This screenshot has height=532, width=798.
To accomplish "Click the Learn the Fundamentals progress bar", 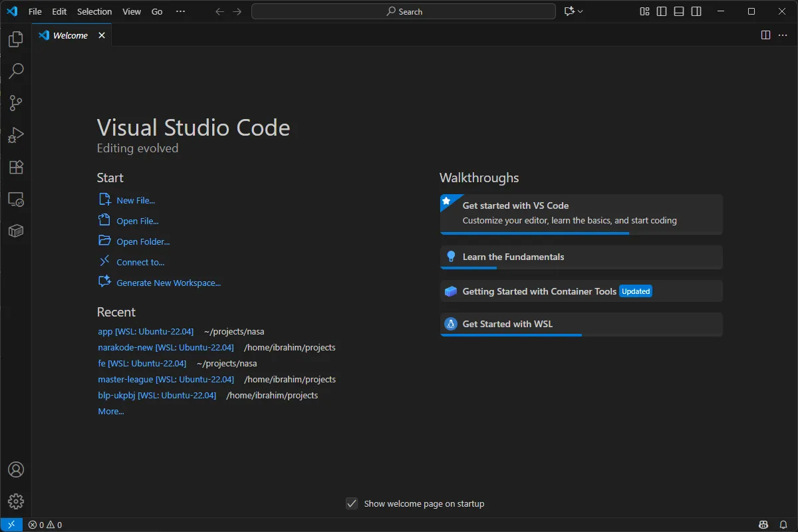I will click(469, 267).
